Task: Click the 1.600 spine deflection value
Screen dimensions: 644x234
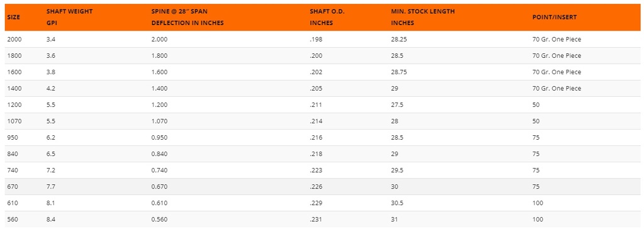Action: point(159,72)
